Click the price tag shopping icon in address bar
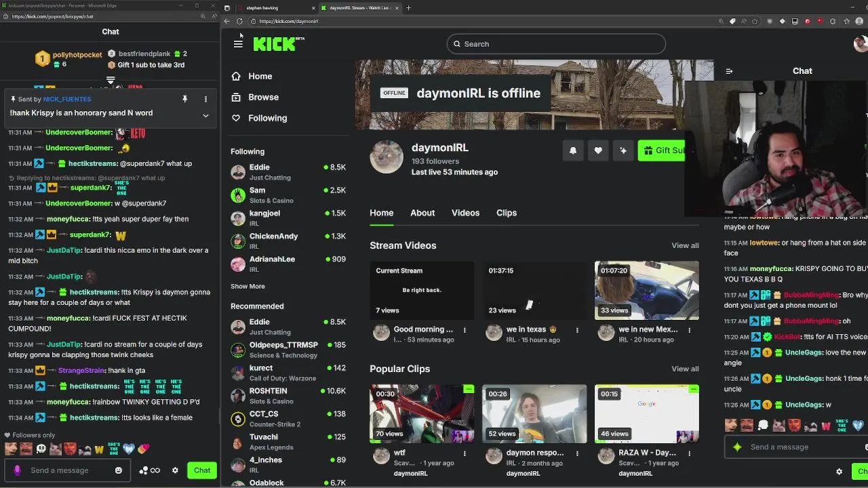The image size is (868, 488). [x=732, y=21]
